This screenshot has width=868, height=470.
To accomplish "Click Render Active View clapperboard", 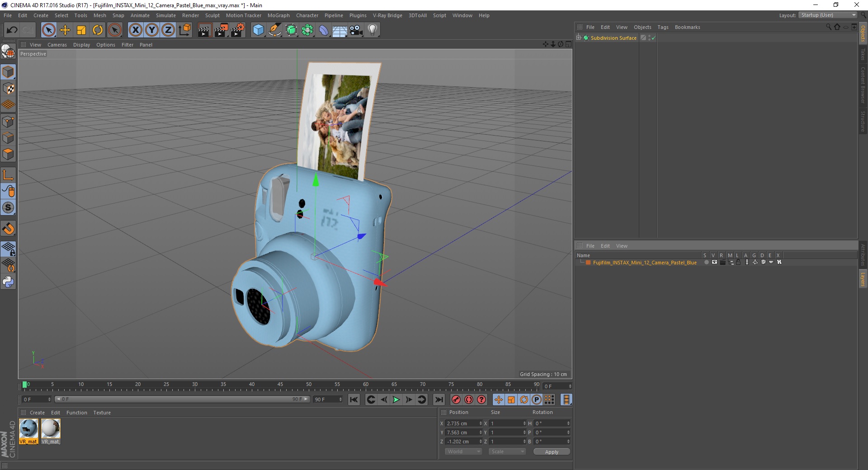I will tap(204, 30).
